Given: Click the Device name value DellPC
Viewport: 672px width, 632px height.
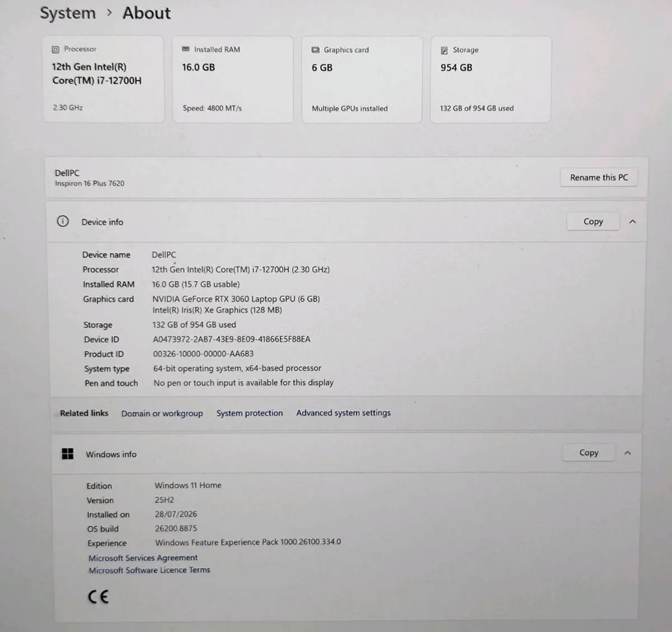Looking at the screenshot, I should 164,254.
